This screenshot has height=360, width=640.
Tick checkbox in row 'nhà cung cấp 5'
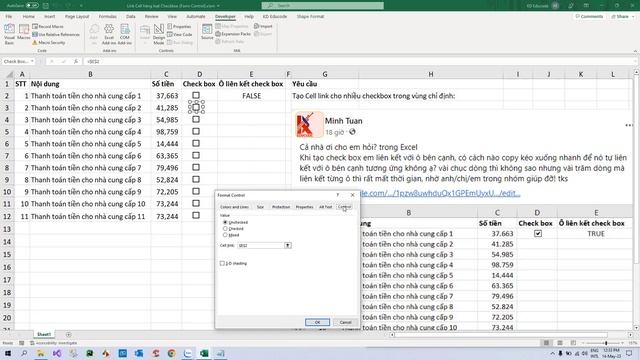click(x=196, y=143)
